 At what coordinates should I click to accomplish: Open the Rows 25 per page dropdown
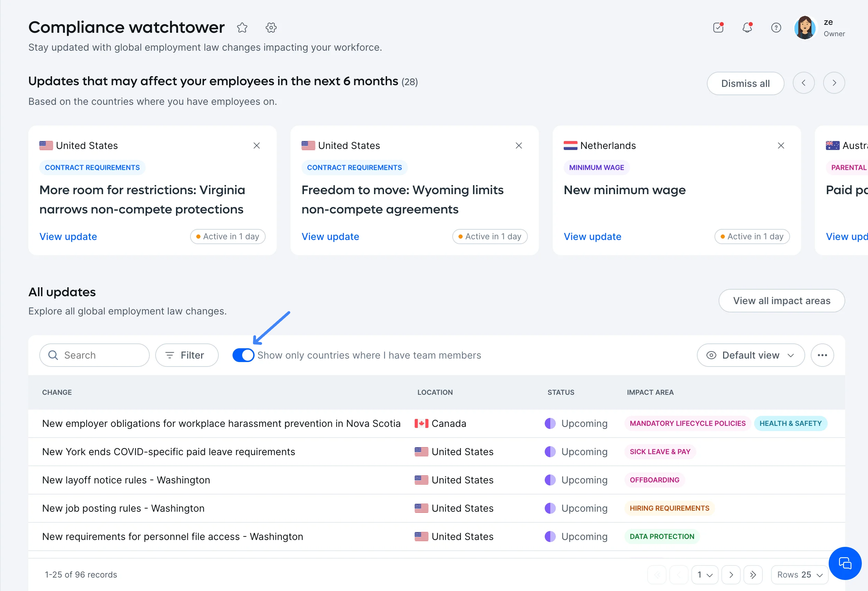pyautogui.click(x=799, y=574)
